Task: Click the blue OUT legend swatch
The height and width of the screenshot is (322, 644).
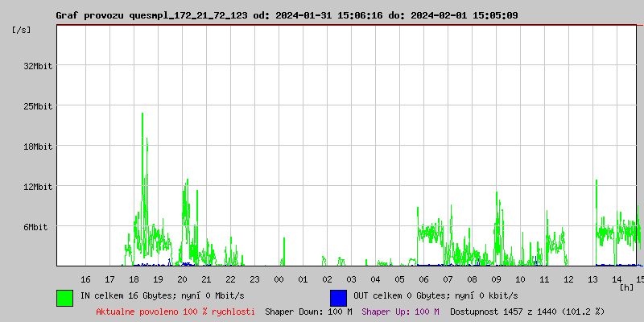Action: click(338, 297)
